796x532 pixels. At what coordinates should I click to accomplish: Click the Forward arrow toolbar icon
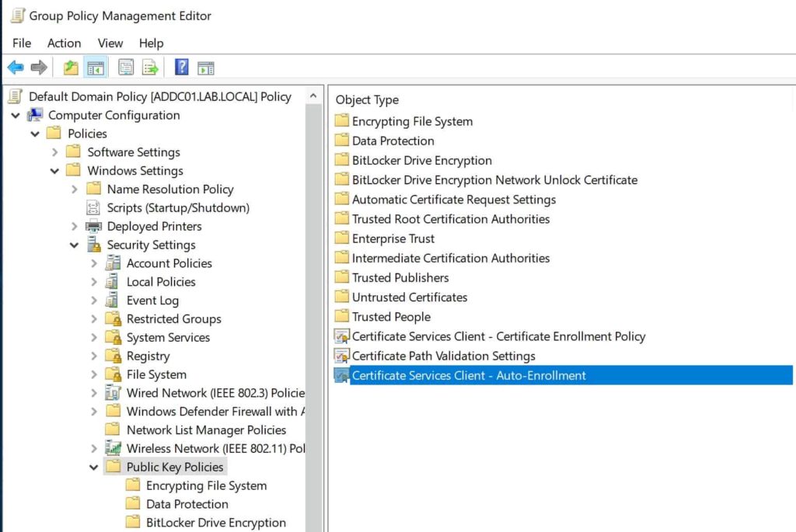coord(39,68)
